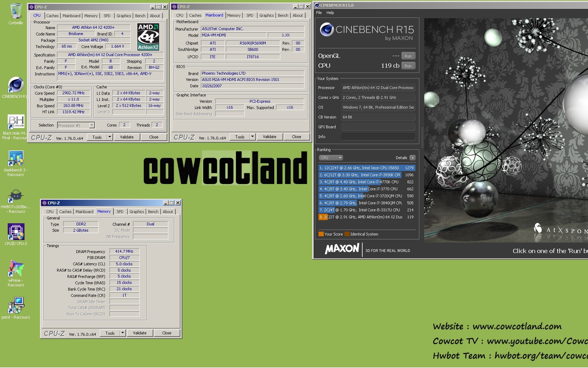Screen dimensions: 588x368
Task: Select ranking row Core i7-3930K
Action: (x=367, y=175)
